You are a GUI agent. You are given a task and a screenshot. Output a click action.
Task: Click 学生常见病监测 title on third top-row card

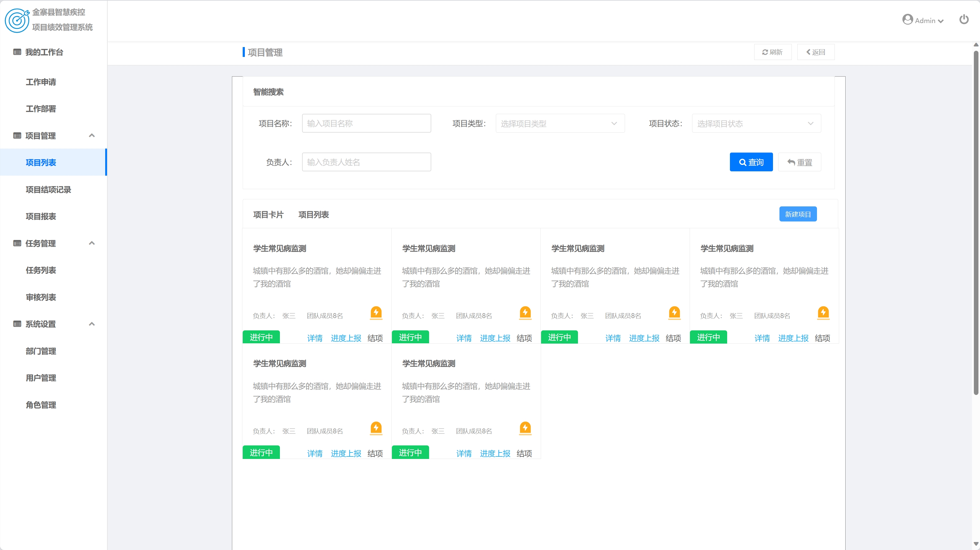point(578,248)
